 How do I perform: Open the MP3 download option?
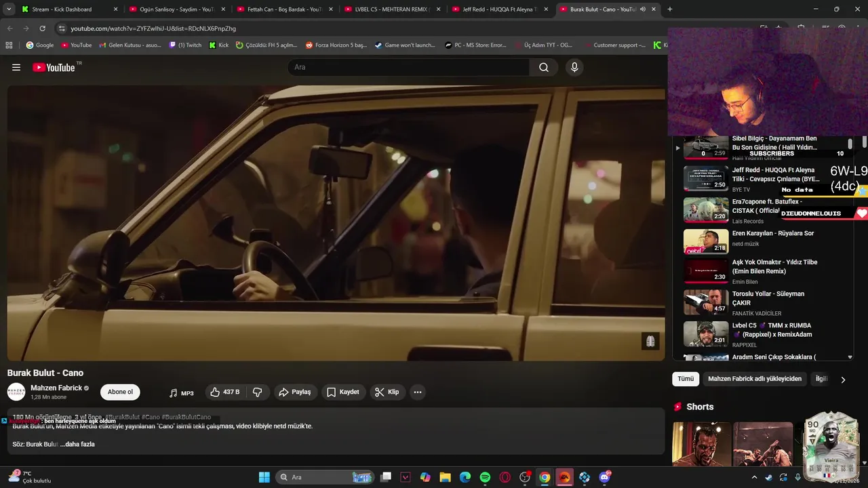tap(181, 392)
